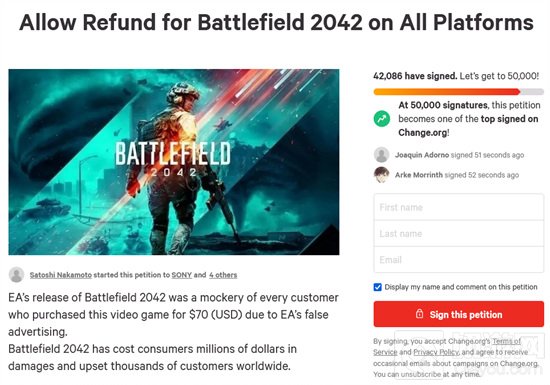Open the Privacy Policy link
The height and width of the screenshot is (385, 550).
[x=436, y=352]
